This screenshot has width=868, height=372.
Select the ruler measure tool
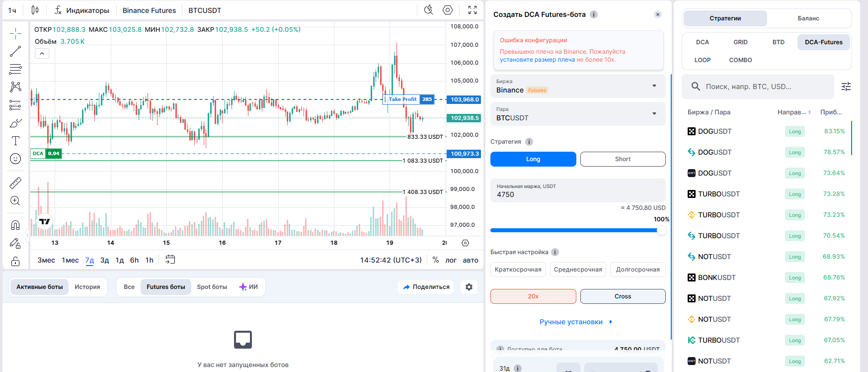(x=15, y=183)
